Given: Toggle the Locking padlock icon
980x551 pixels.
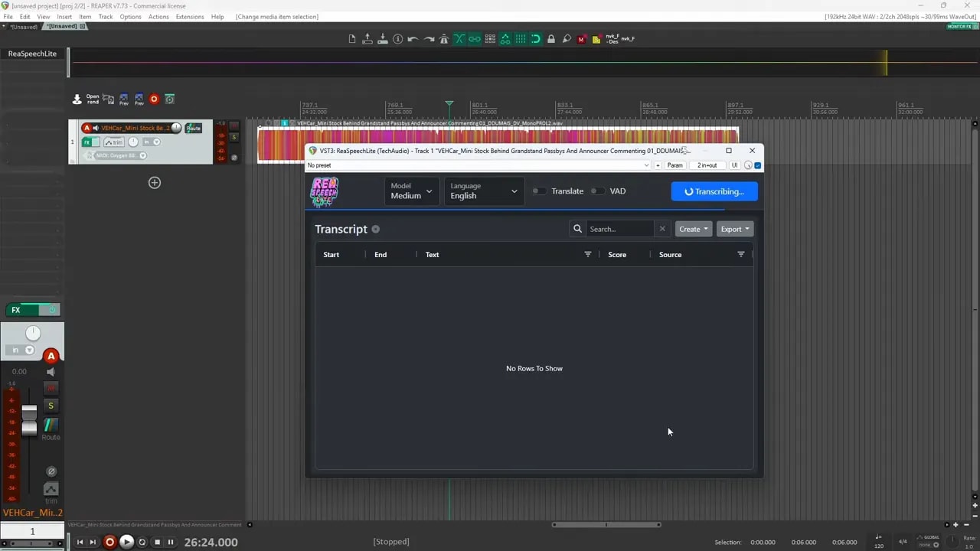Looking at the screenshot, I should pos(551,39).
